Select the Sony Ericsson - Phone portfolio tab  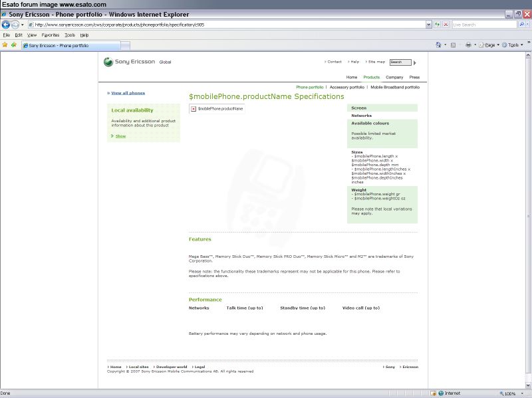[x=70, y=45]
